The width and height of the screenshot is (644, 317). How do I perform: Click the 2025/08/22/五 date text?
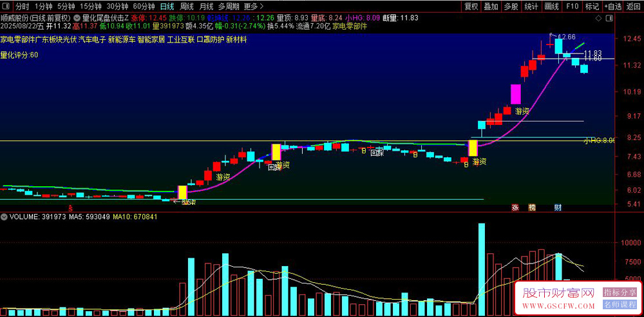22,26
